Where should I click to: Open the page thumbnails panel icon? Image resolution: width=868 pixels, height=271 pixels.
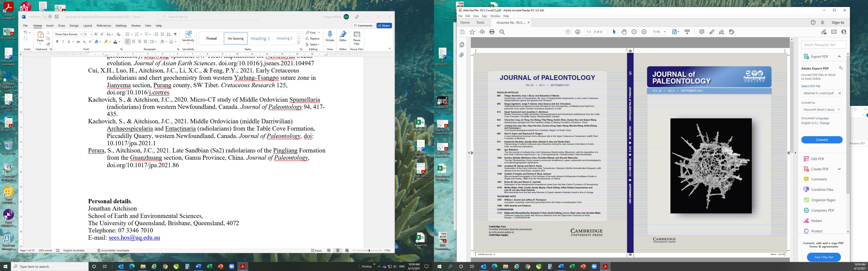click(462, 45)
